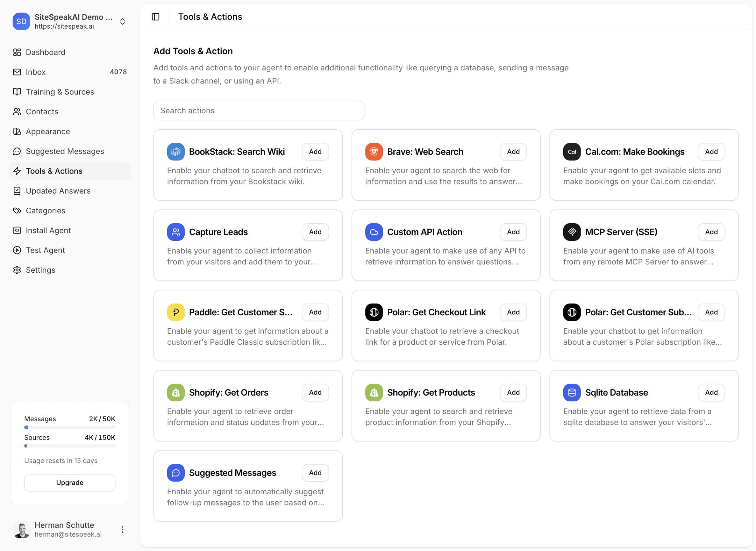Add the Capture Leads action
The image size is (756, 551).
pos(315,232)
